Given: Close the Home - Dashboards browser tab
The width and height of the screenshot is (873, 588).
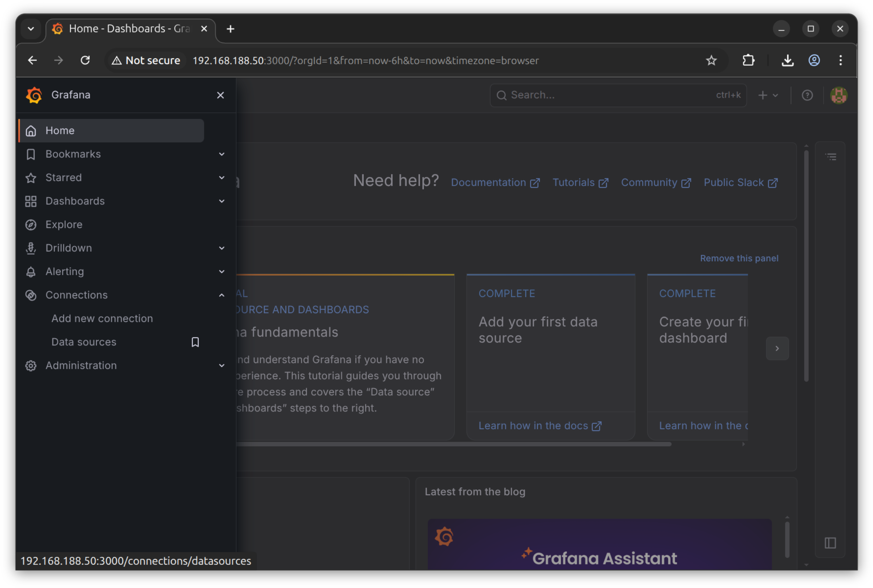Looking at the screenshot, I should 204,29.
